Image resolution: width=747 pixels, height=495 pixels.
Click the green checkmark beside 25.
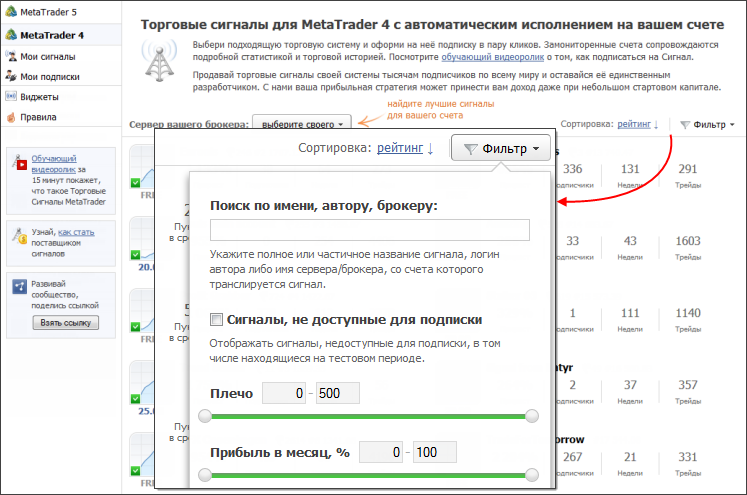click(x=135, y=399)
